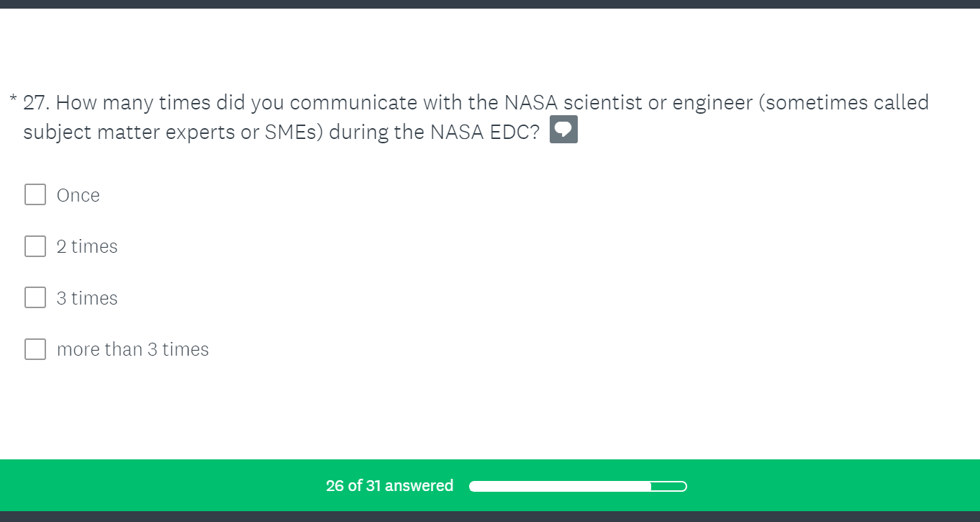Click the required asterisk before question 27
Viewport: 980px width, 522px height.
[x=13, y=99]
